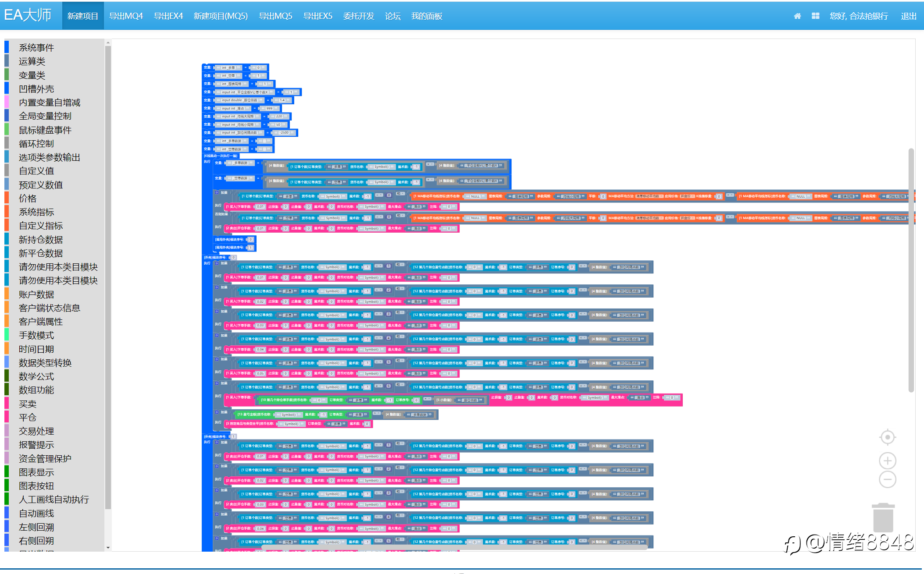Open the 系统指标 category
The height and width of the screenshot is (574, 924).
[x=36, y=212]
